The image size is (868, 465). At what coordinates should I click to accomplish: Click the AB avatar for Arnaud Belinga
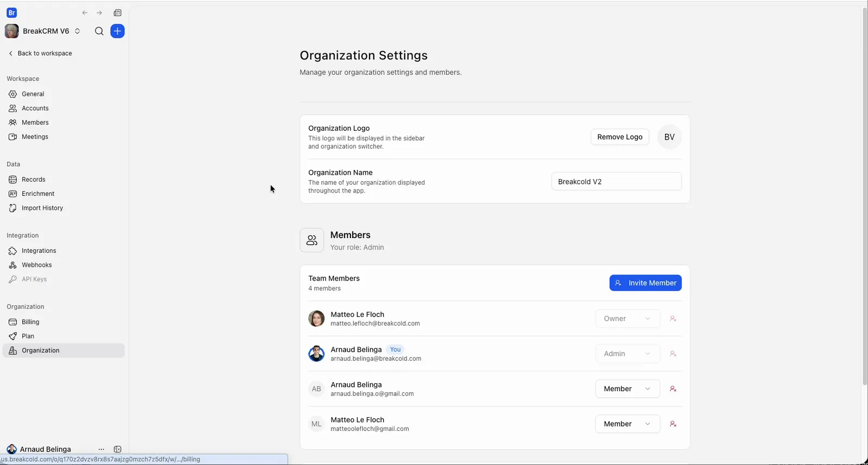tap(316, 388)
